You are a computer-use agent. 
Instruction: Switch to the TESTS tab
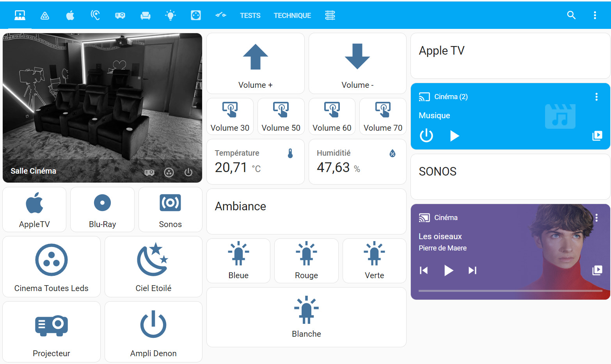[250, 16]
